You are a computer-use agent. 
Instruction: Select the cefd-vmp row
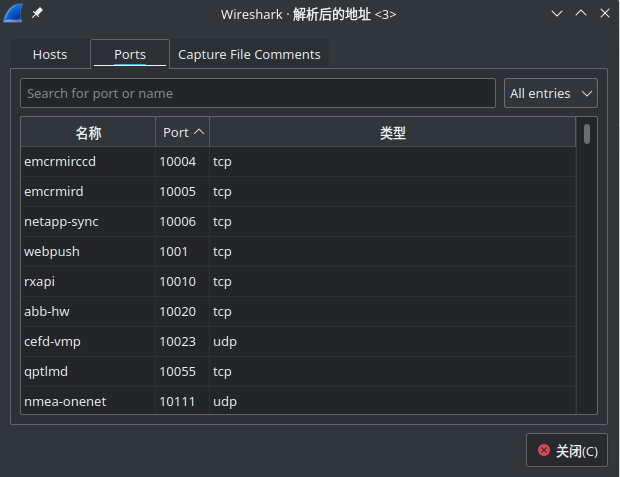tap(299, 342)
